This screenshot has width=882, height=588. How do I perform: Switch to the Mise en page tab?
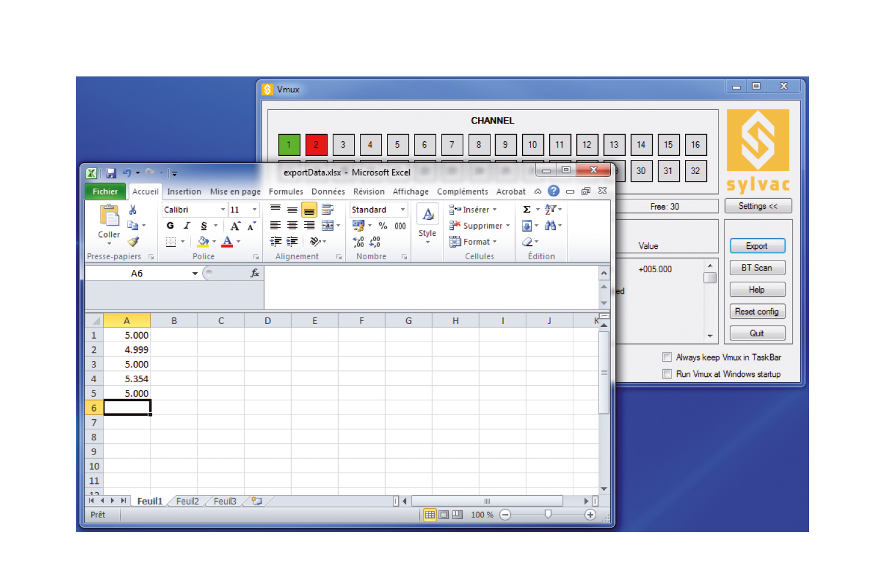tap(235, 192)
